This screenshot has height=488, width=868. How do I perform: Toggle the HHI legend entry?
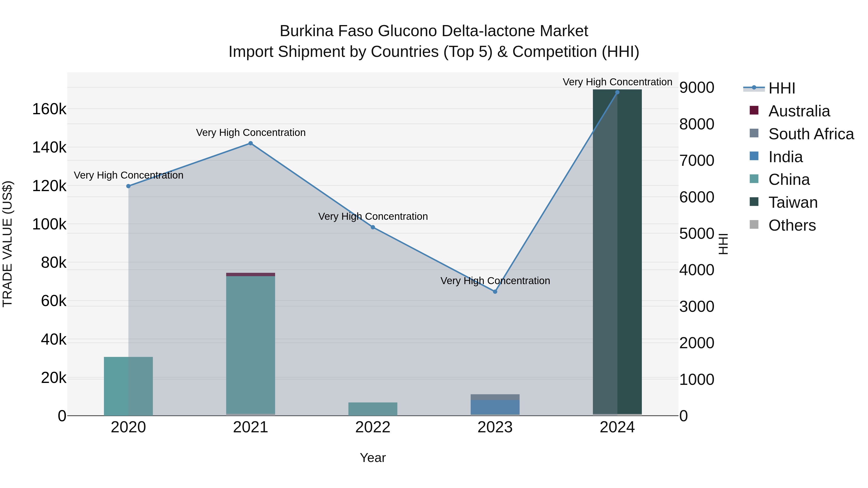point(769,88)
